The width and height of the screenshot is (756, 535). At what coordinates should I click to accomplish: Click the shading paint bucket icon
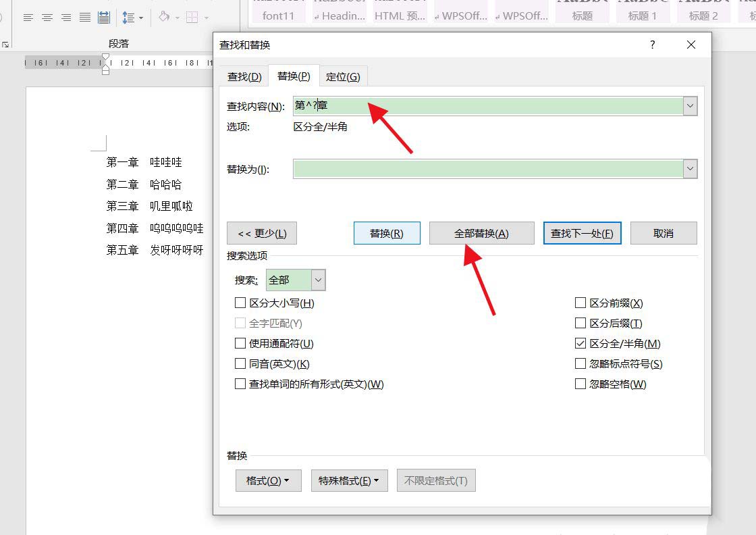(164, 18)
